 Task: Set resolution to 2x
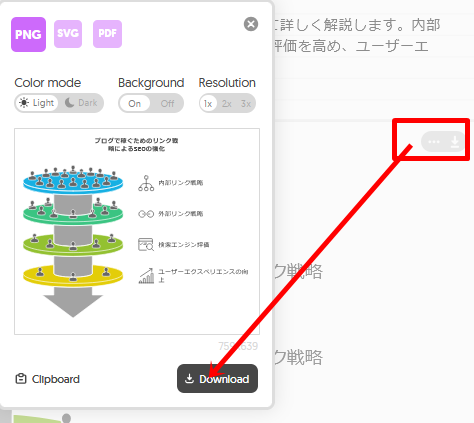point(227,104)
